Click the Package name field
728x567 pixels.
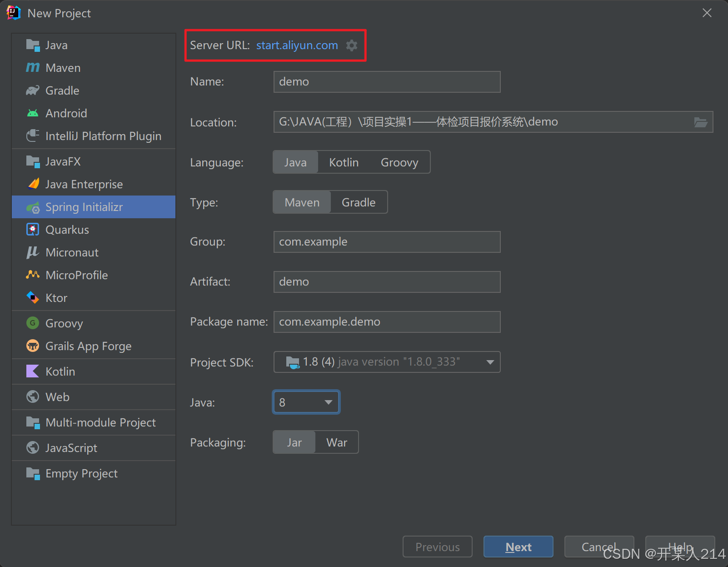387,322
